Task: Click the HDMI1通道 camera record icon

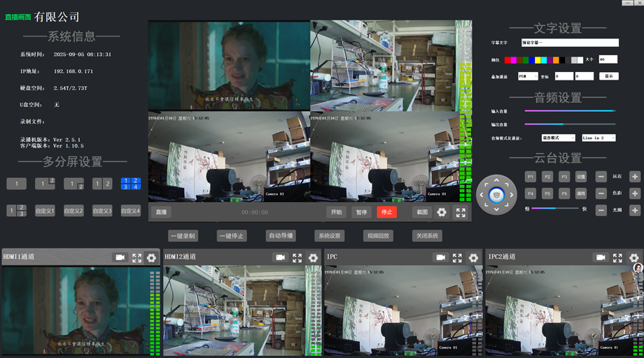Action: [120, 257]
